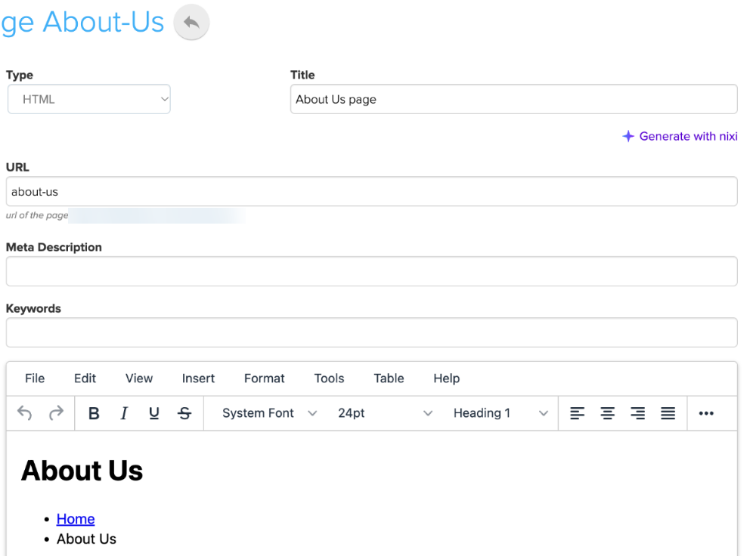Open the View menu
756x556 pixels.
coord(139,378)
